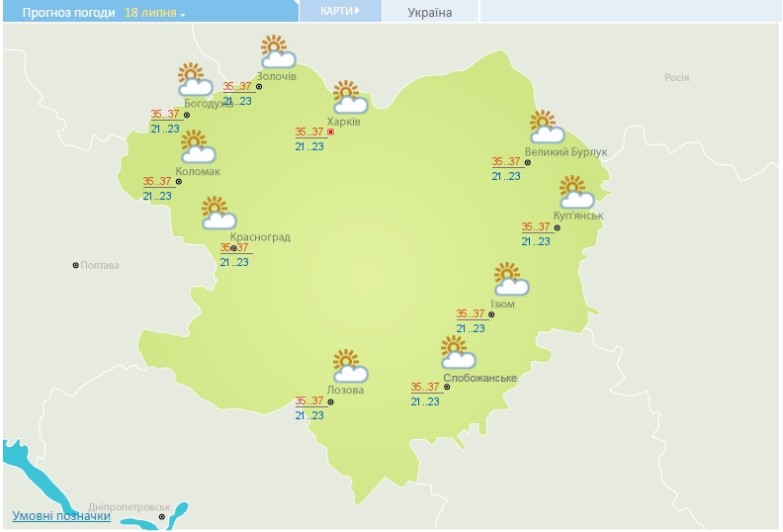
Task: Click the city dot marker for Коломак
Action: point(179,182)
